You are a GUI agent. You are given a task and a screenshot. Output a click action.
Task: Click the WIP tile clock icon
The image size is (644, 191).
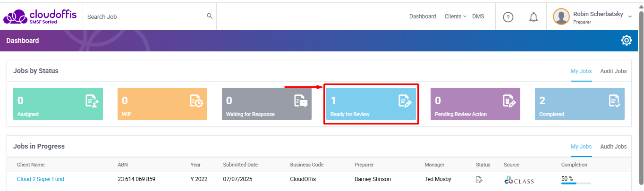196,101
